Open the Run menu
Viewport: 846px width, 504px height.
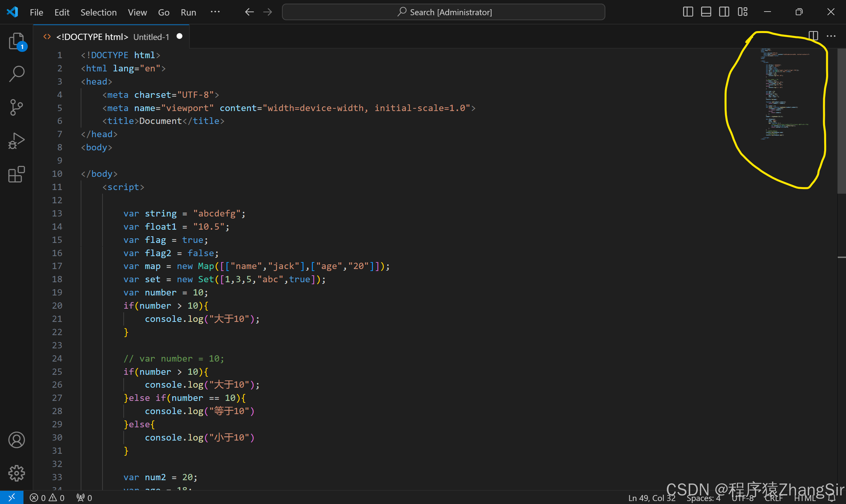[x=188, y=12]
